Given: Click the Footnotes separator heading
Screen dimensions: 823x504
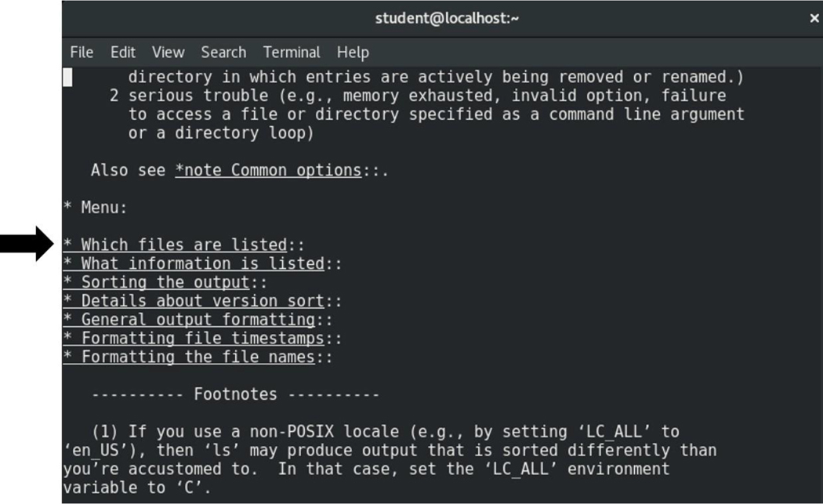Looking at the screenshot, I should tap(235, 394).
